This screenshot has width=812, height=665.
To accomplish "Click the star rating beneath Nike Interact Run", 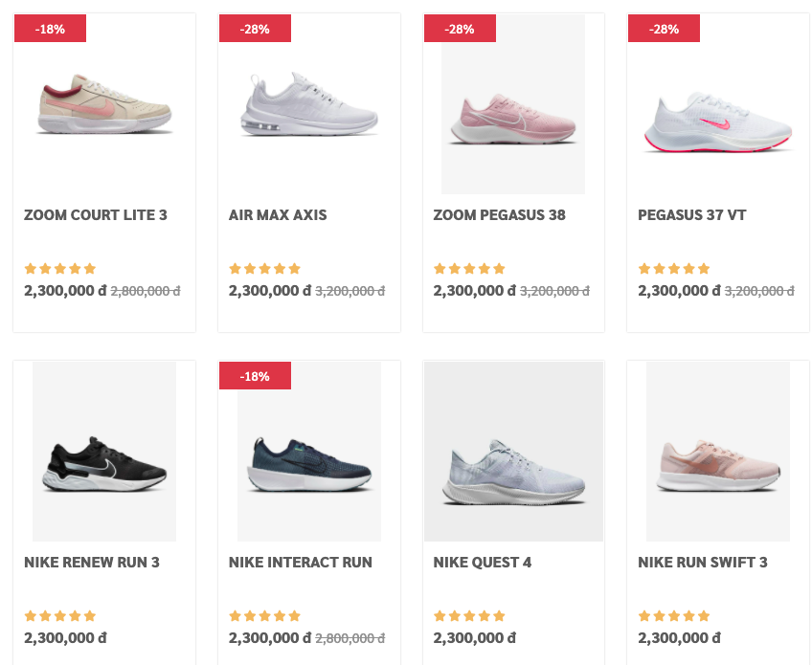I will [x=264, y=616].
